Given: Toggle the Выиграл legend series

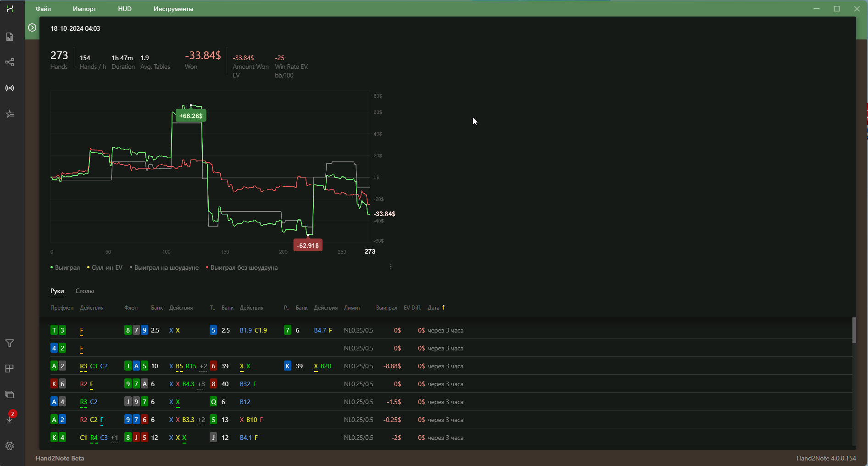Looking at the screenshot, I should click(65, 267).
